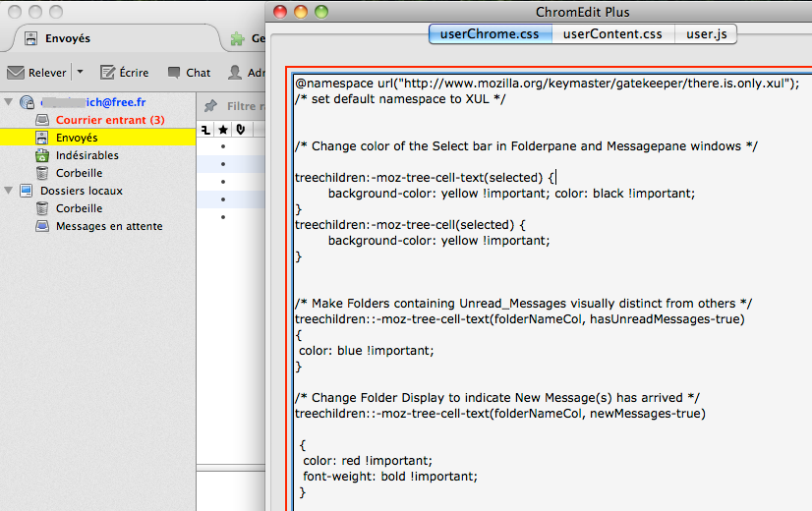The image size is (812, 511).
Task: Select the userChrome.css tab
Action: pos(490,34)
